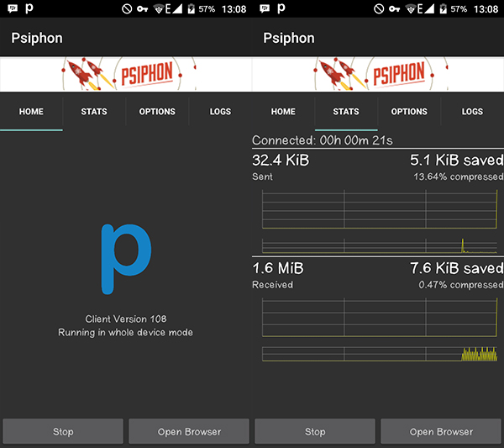Image resolution: width=504 pixels, height=448 pixels.
Task: Tap the 32.4 KiB sent value
Action: coord(281,160)
